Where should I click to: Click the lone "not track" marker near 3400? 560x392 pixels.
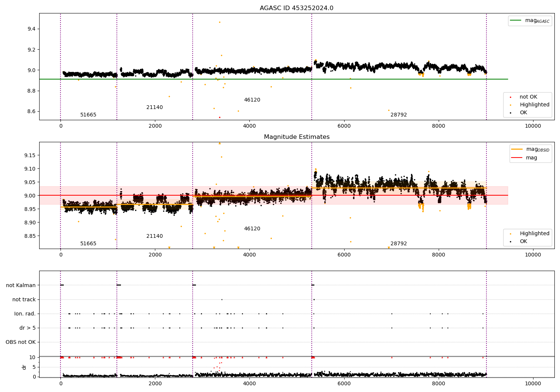222,299
